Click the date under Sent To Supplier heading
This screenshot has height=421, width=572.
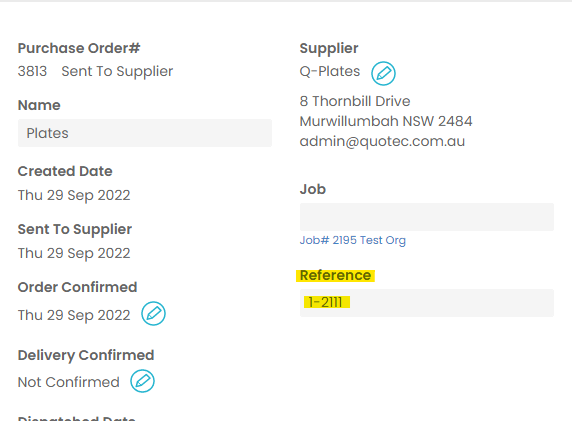coord(74,253)
